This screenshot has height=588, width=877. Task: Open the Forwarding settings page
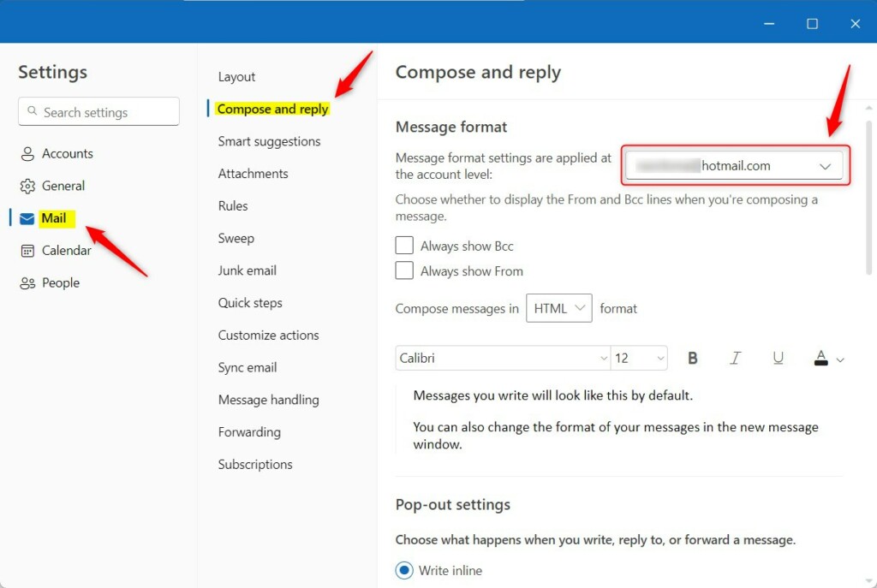click(249, 432)
